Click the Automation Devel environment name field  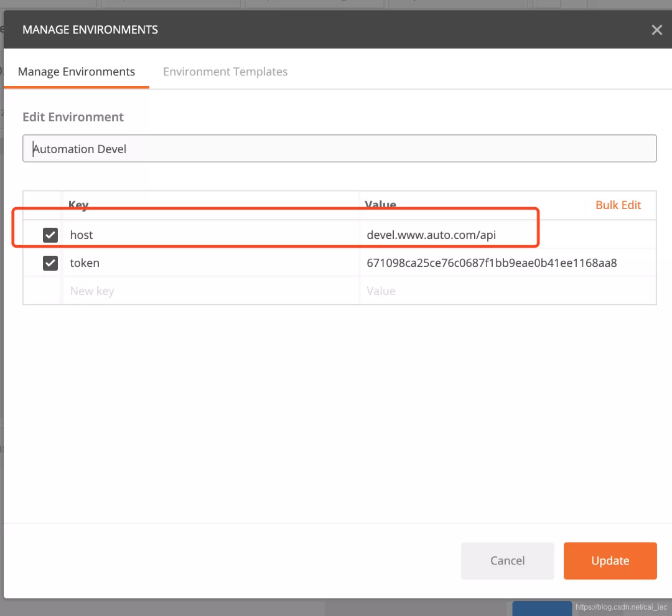[340, 149]
